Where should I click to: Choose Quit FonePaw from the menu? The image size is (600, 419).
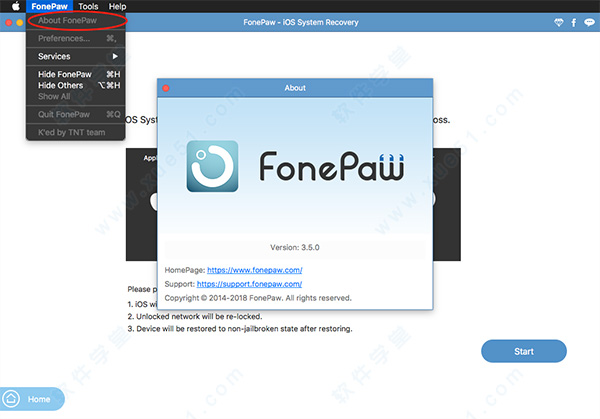point(76,114)
